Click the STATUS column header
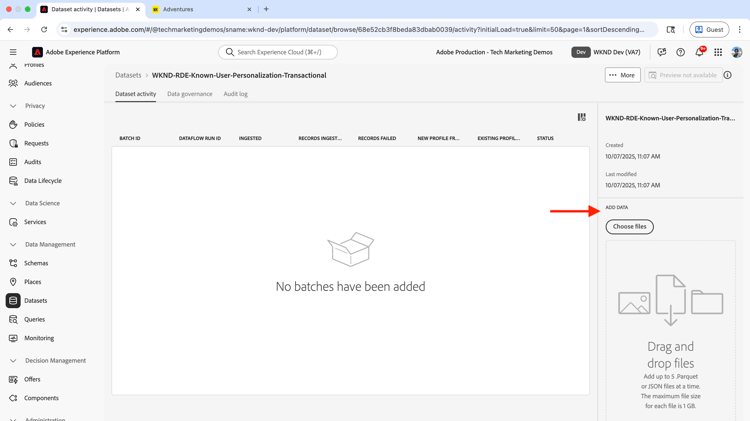Image resolution: width=750 pixels, height=421 pixels. [x=545, y=138]
